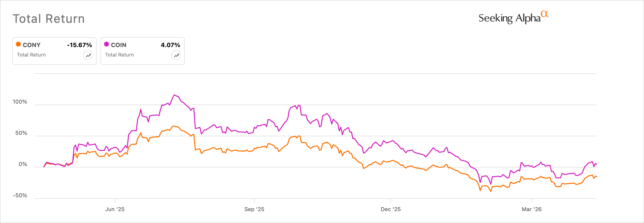Click the sparkline icon in the CONY card
The image size is (644, 223).
point(88,55)
